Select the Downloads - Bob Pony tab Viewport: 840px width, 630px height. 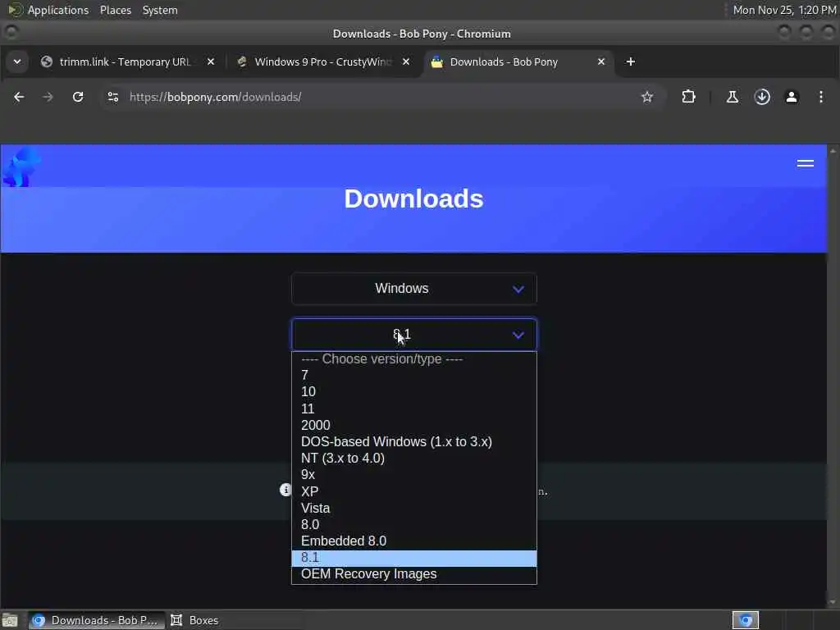coord(518,62)
